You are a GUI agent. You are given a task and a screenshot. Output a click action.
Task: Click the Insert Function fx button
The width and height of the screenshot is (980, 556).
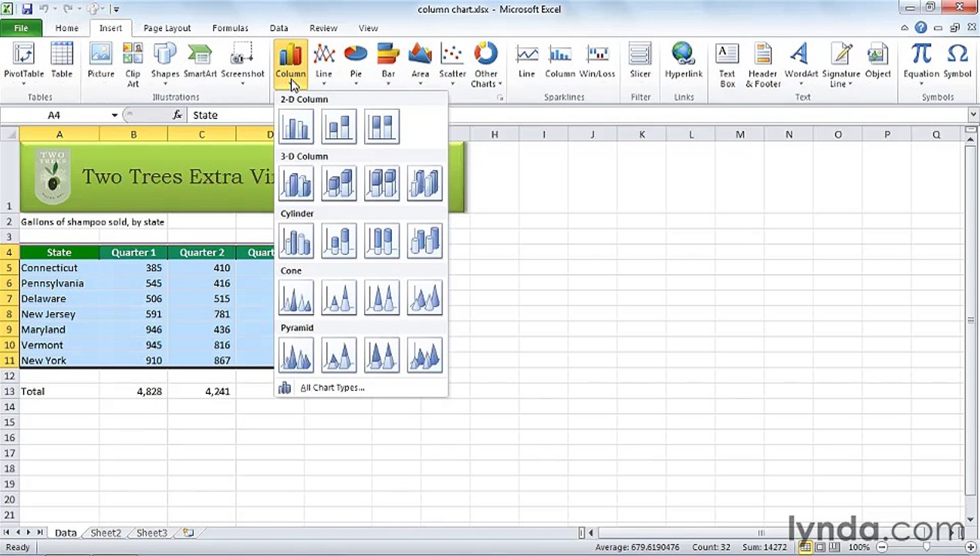(177, 115)
